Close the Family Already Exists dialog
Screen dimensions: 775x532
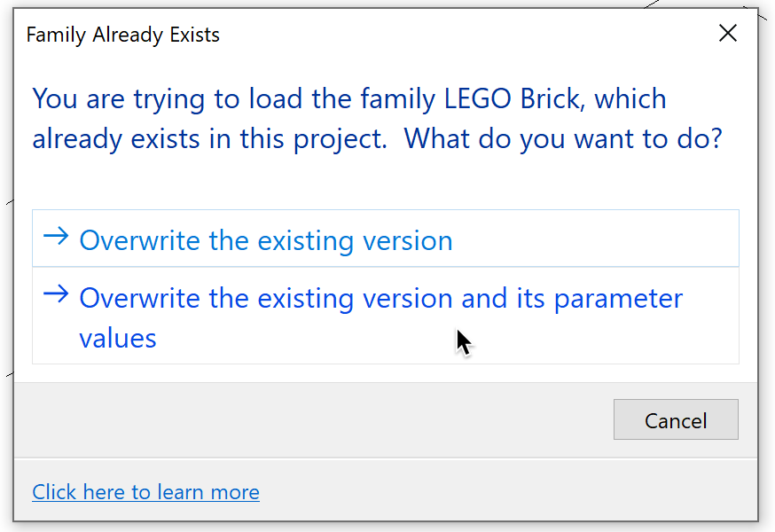click(728, 34)
